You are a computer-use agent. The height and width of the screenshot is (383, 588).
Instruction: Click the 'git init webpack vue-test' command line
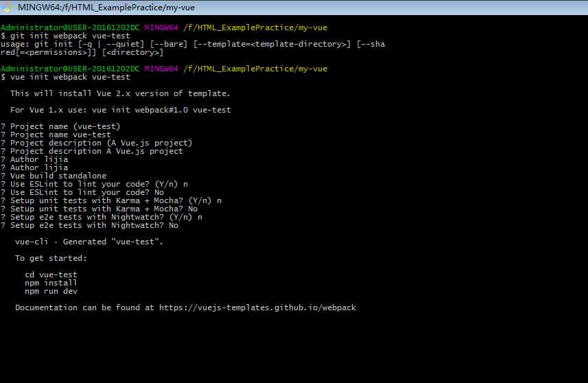[65, 36]
